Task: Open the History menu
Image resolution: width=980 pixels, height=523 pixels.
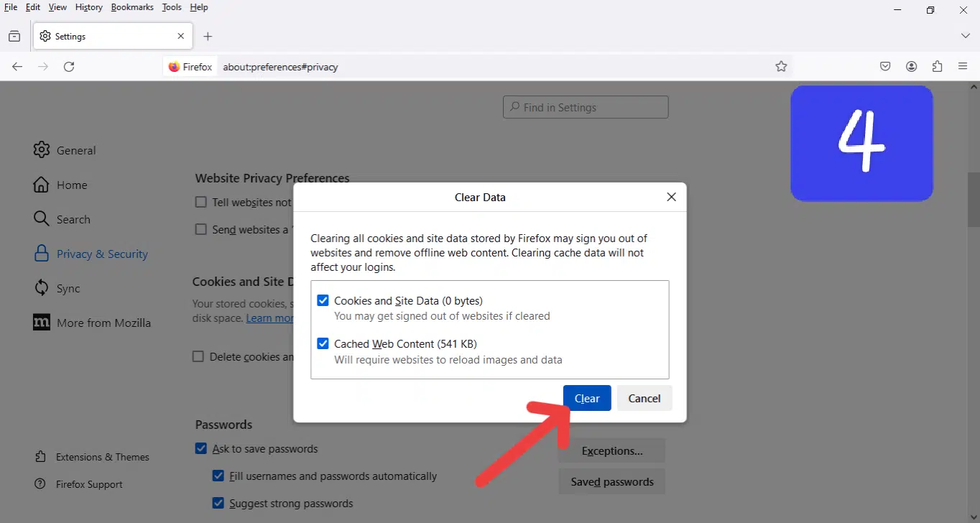Action: (x=89, y=7)
